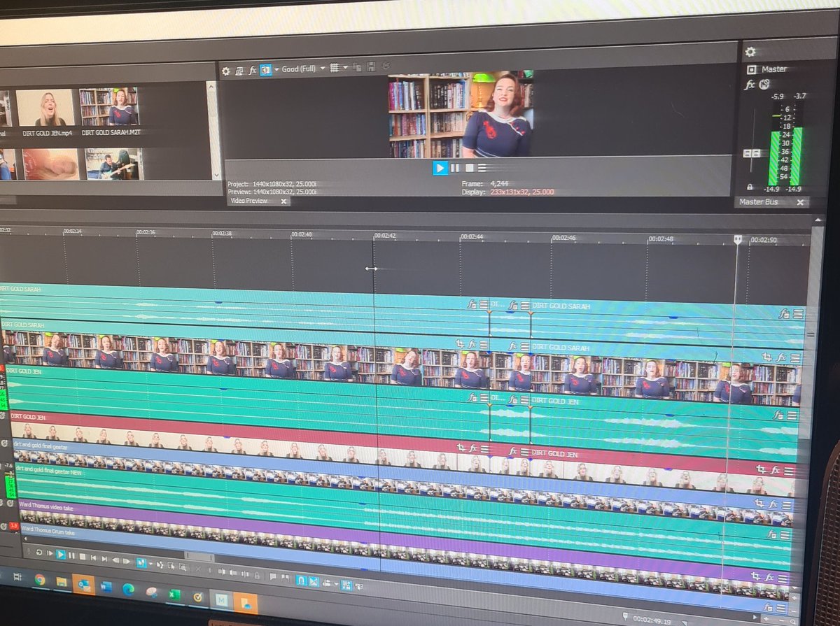
Task: Click the 00:02:42 mark on the time ruler
Action: click(x=386, y=236)
